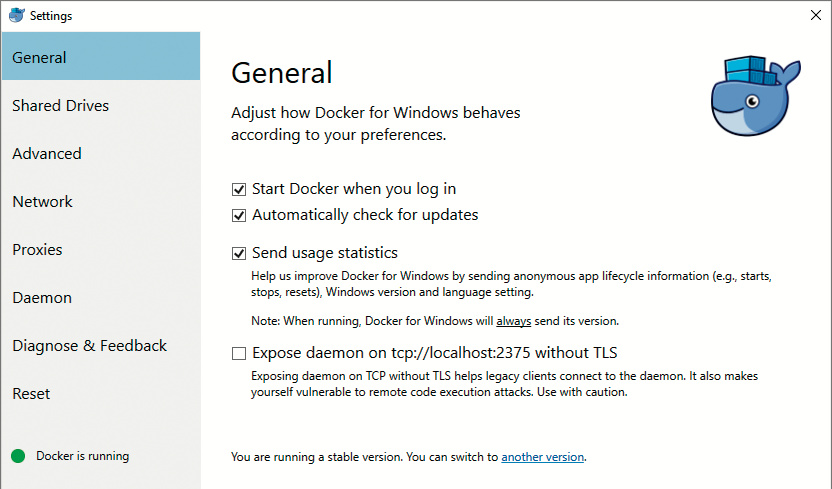Close the Settings window
The height and width of the screenshot is (489, 832).
click(815, 15)
